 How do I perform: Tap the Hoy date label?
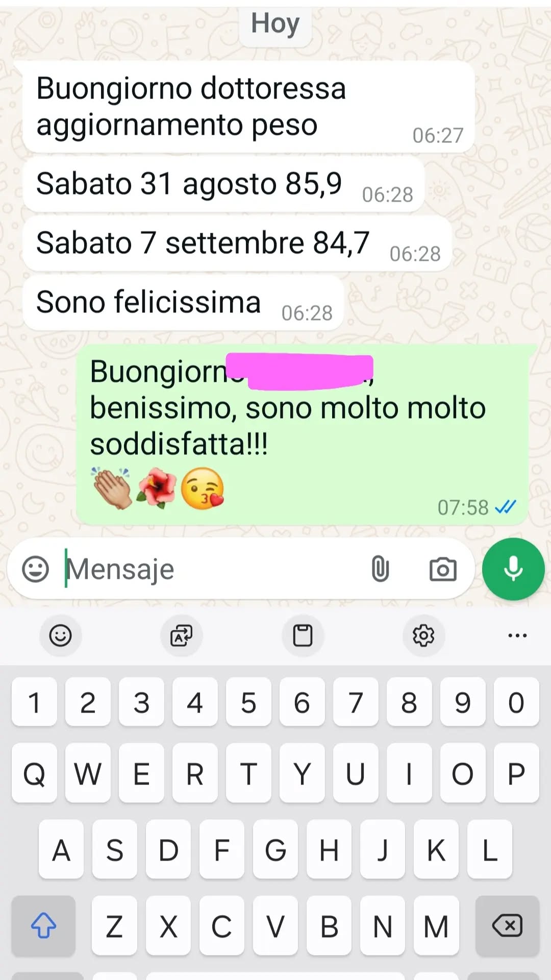[275, 23]
